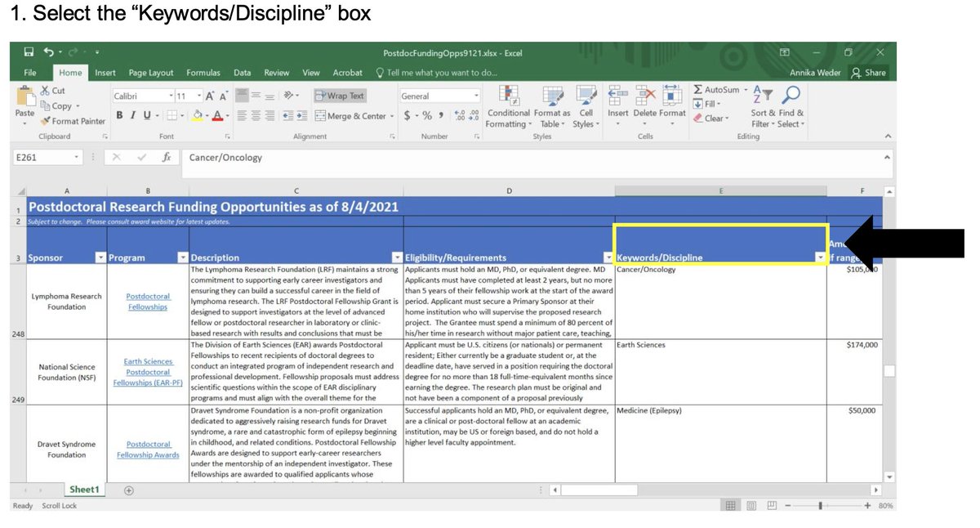The width and height of the screenshot is (980, 528).
Task: Open the Eligibility/Requirements filter dropdown
Action: point(608,257)
